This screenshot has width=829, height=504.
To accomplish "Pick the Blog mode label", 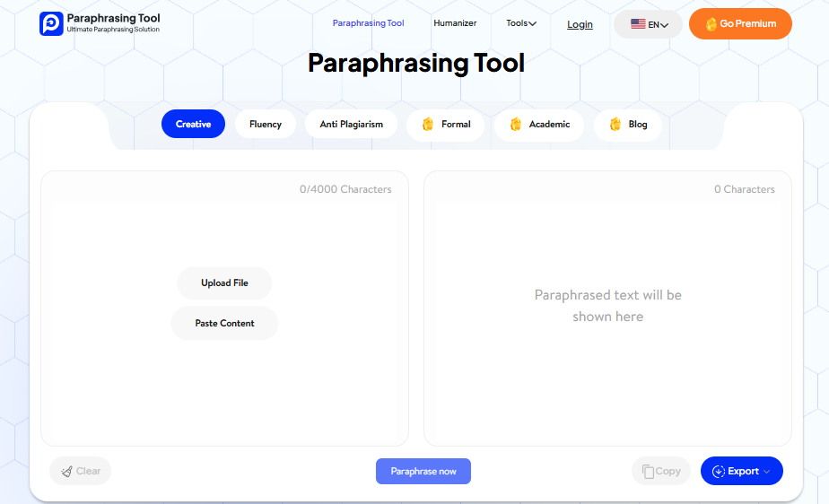I will (638, 124).
